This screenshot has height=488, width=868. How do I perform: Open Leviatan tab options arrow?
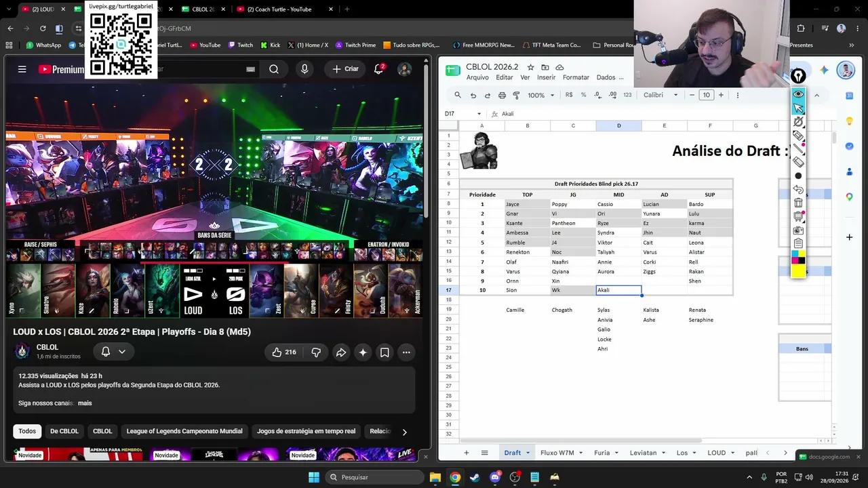[663, 453]
